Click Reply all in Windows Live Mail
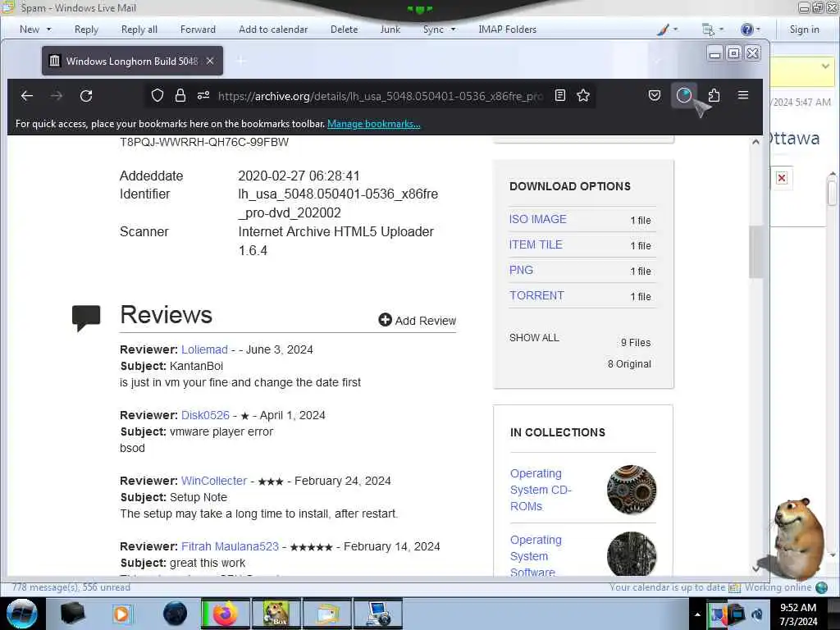840x630 pixels. click(139, 30)
